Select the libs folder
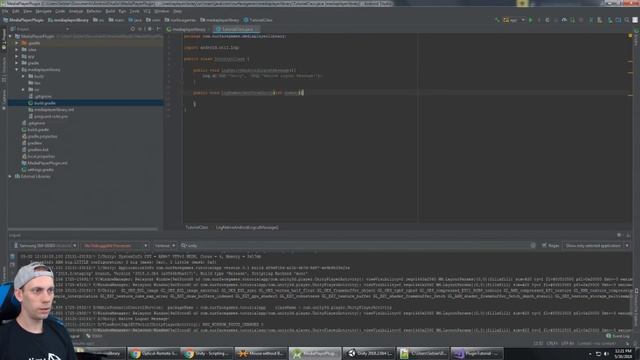 click(x=34, y=83)
